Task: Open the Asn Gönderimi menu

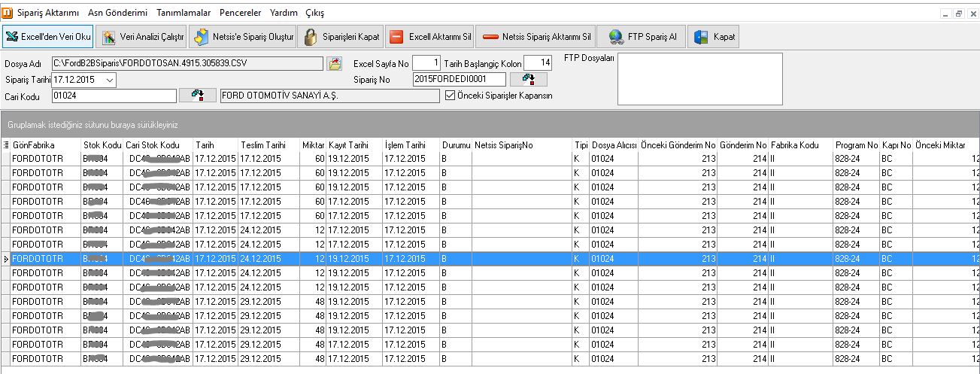Action: click(118, 13)
